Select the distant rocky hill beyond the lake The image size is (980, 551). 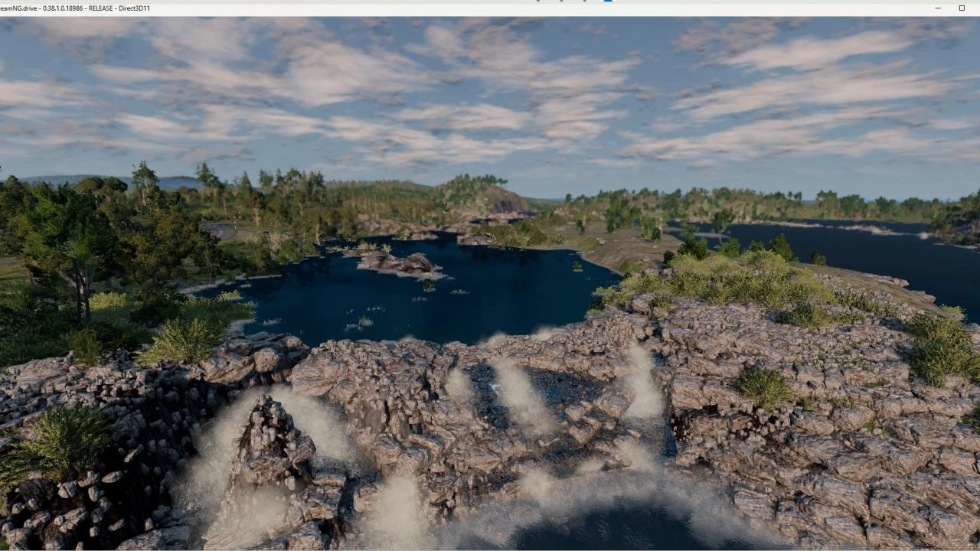(x=501, y=201)
